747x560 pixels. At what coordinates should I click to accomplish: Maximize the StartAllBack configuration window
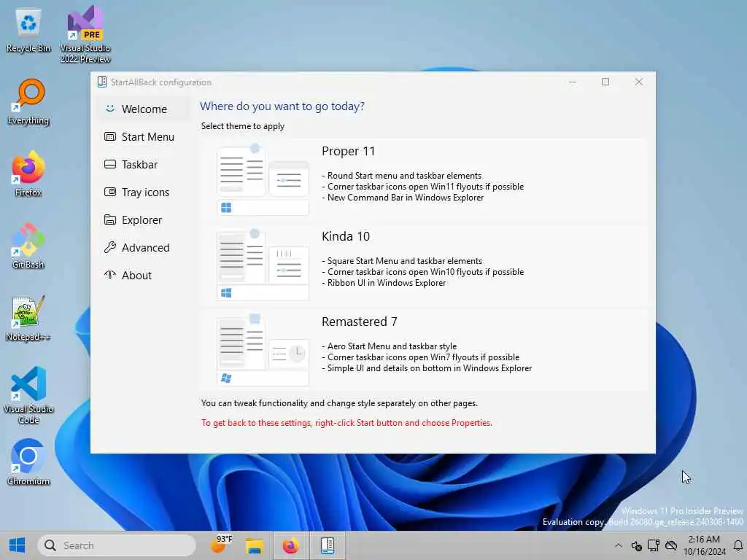pyautogui.click(x=605, y=82)
